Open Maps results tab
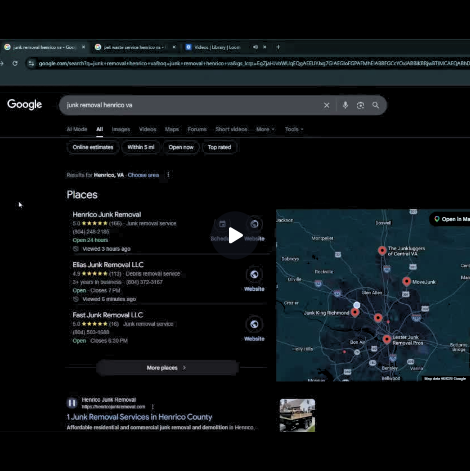Screen dimensions: 470x471 tap(172, 129)
